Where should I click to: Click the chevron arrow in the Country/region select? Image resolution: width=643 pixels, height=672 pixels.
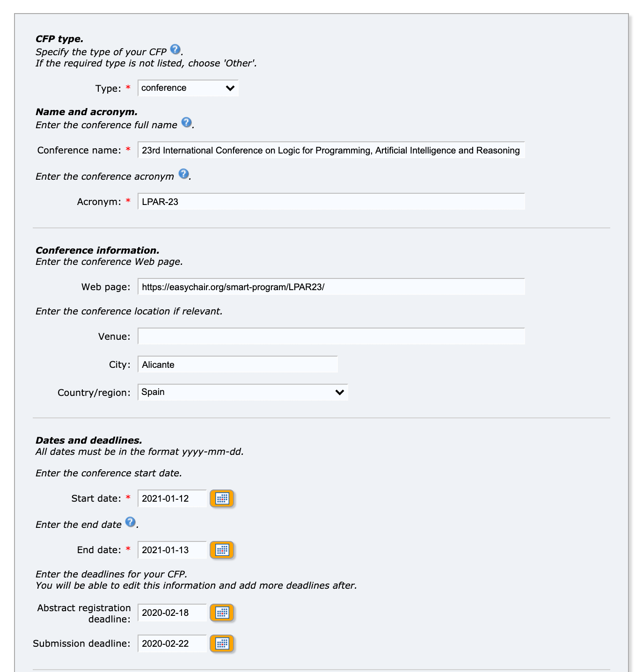[340, 392]
